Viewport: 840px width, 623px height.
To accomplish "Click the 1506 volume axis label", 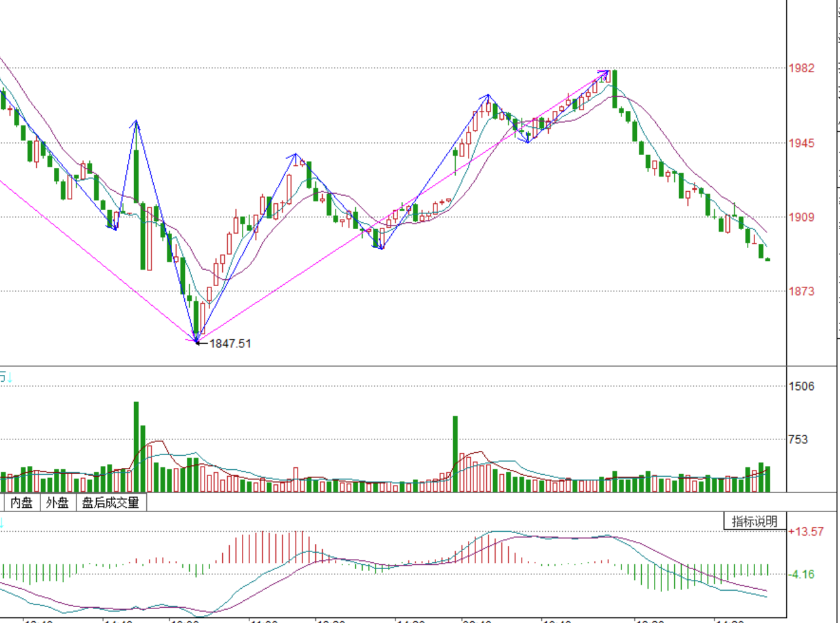I will point(801,386).
